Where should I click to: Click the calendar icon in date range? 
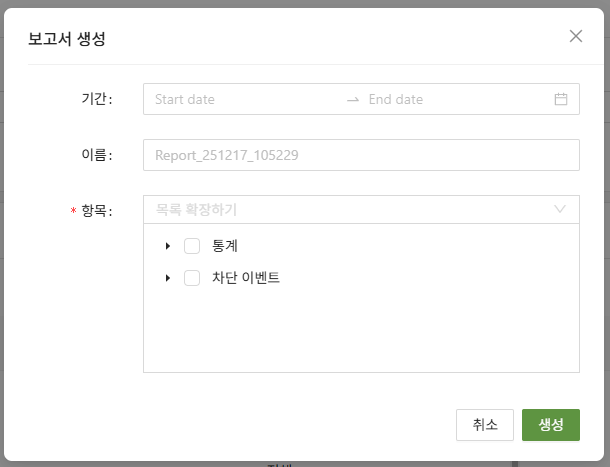point(561,99)
